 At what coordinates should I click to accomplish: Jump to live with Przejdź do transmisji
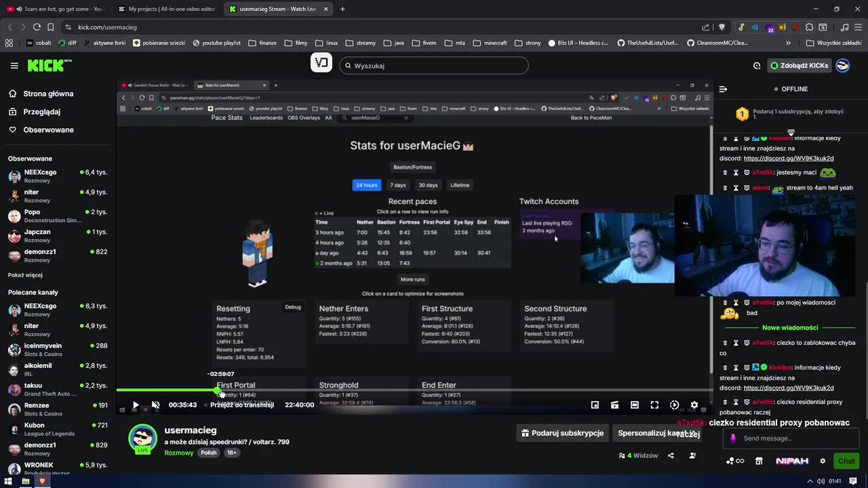tap(242, 405)
